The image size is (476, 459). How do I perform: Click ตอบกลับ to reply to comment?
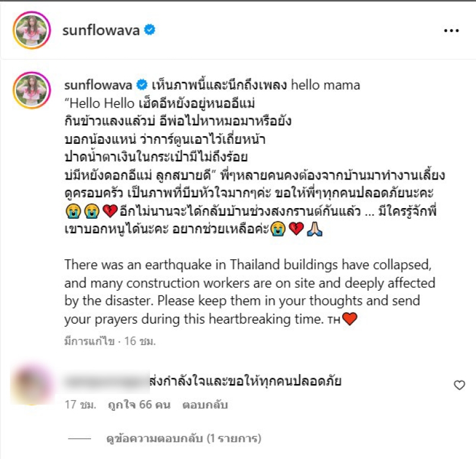coord(205,405)
